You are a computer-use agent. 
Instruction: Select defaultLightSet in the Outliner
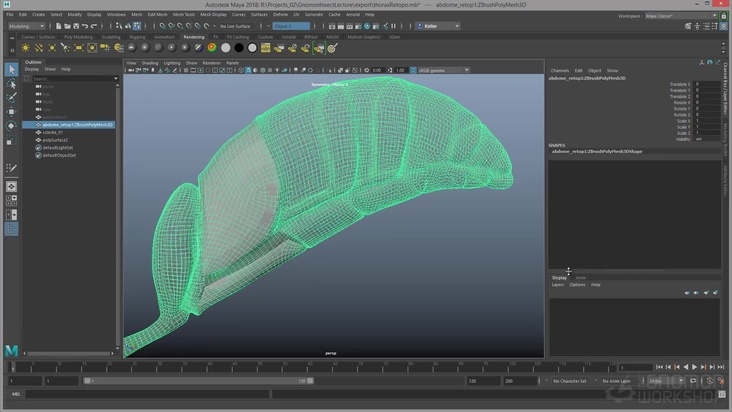58,147
